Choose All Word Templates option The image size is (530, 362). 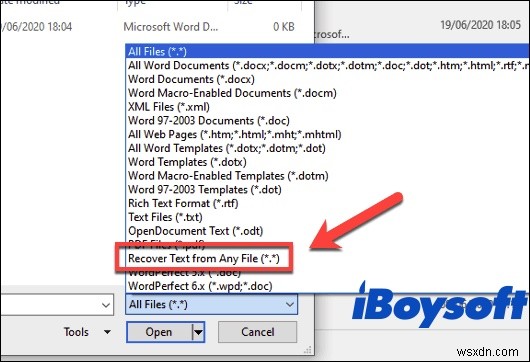click(x=327, y=148)
